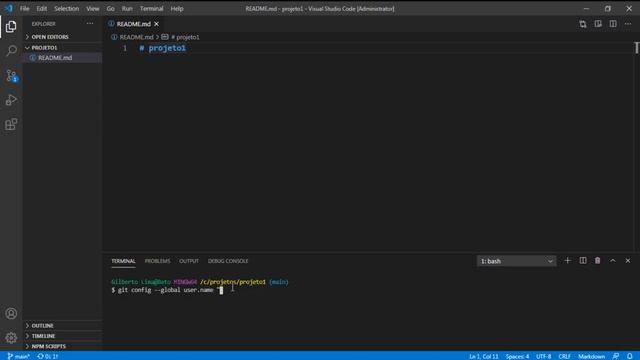Open the Manage gear settings icon
640x360 pixels.
pyautogui.click(x=11, y=338)
